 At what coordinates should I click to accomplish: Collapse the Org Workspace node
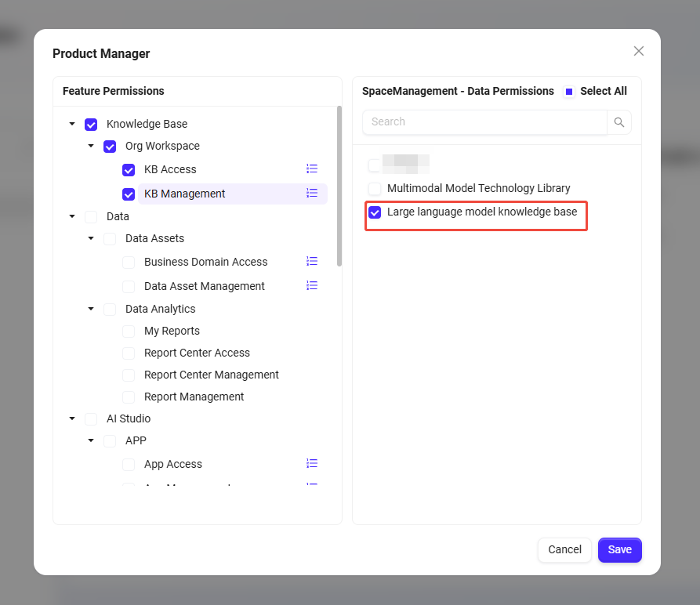(91, 147)
